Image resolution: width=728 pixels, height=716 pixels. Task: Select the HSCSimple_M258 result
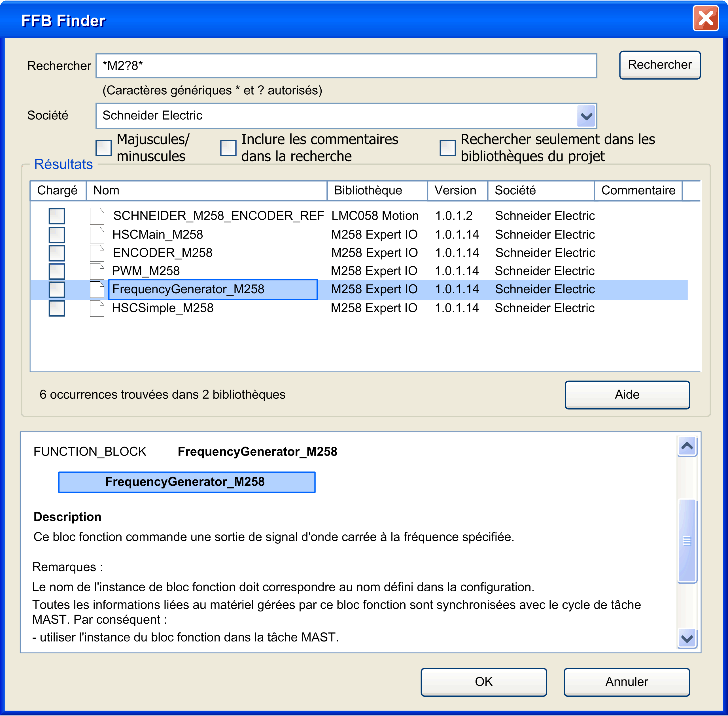point(162,308)
